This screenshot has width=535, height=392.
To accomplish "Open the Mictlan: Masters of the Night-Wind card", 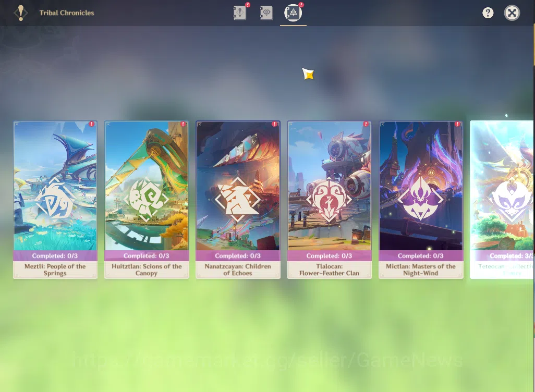I will click(421, 200).
